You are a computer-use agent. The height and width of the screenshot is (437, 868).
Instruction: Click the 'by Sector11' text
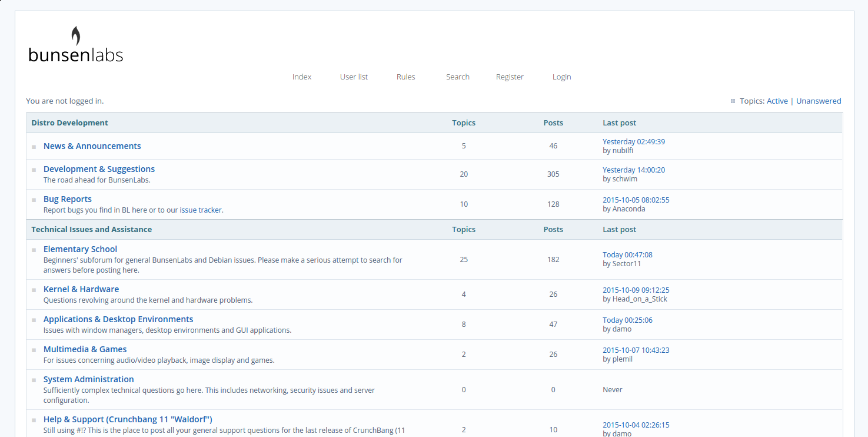click(621, 263)
